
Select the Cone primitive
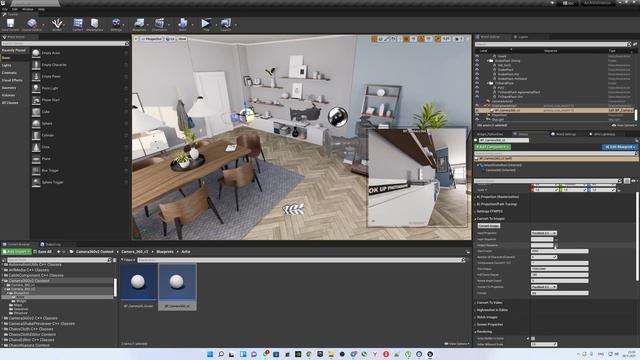click(80, 147)
